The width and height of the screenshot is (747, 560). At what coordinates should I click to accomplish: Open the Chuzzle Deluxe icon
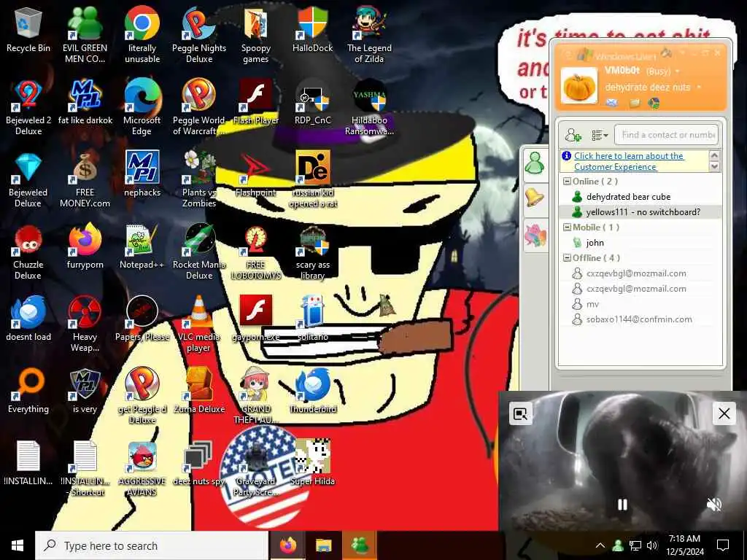[x=28, y=252]
